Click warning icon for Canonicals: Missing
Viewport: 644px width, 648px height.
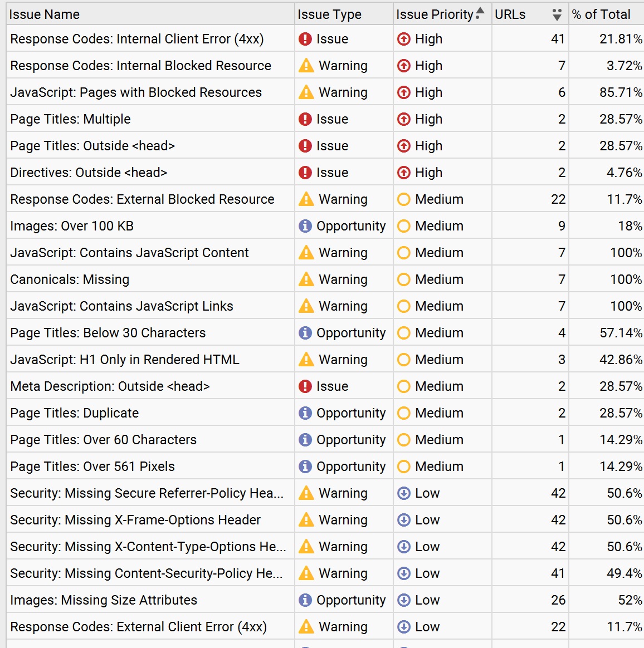(306, 279)
